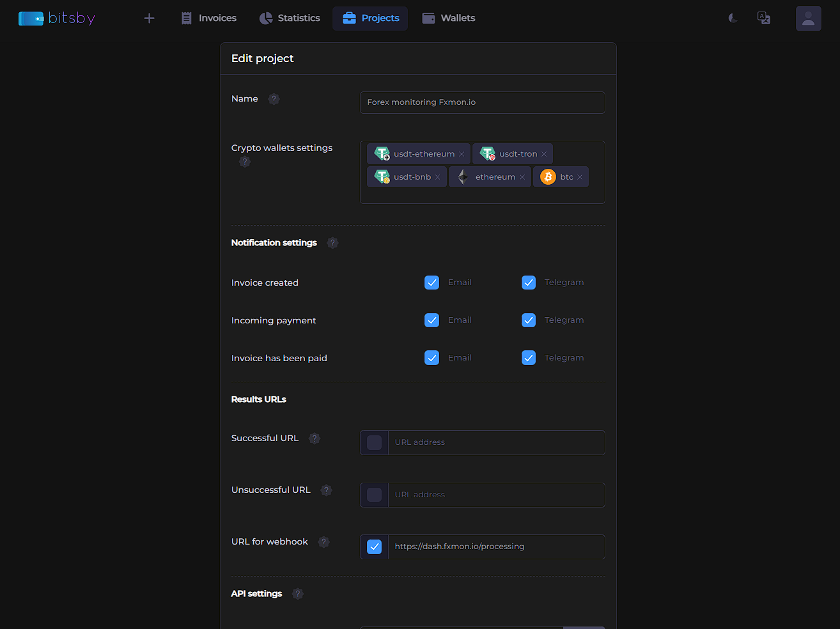Disable Email for Invoice created
This screenshot has height=629, width=840.
point(432,283)
